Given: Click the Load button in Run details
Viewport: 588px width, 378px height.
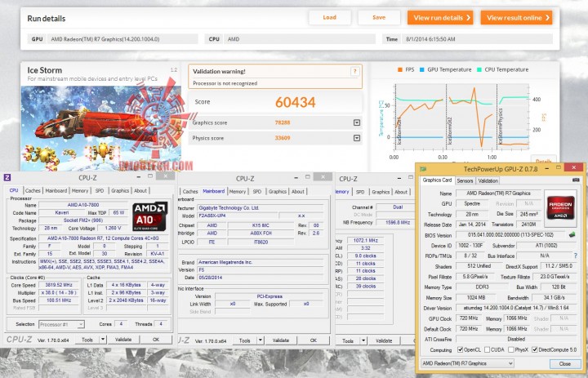Looking at the screenshot, I should [x=330, y=17].
